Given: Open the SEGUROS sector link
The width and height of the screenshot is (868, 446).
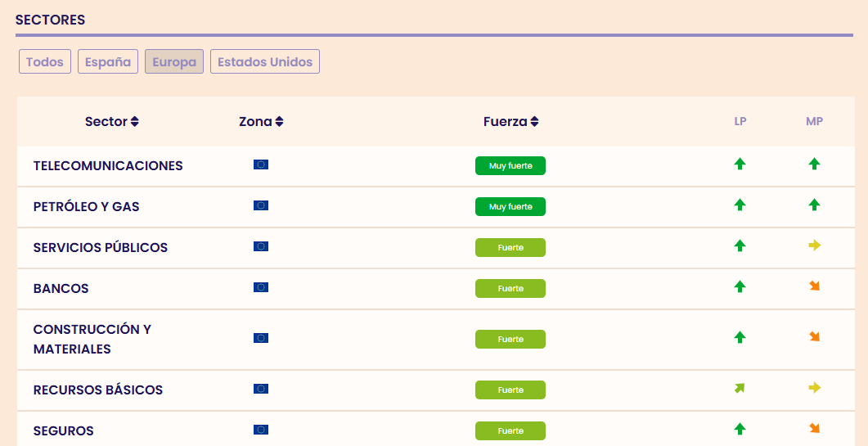Looking at the screenshot, I should coord(64,431).
